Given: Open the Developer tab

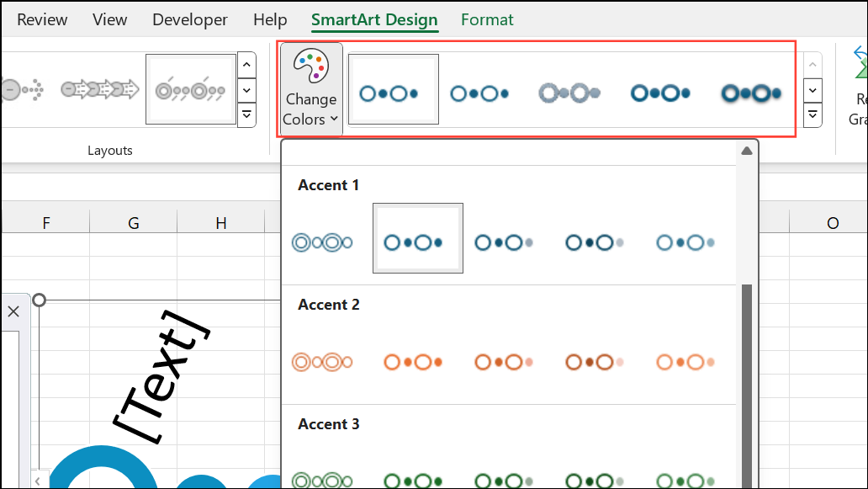Looking at the screenshot, I should coord(189,19).
